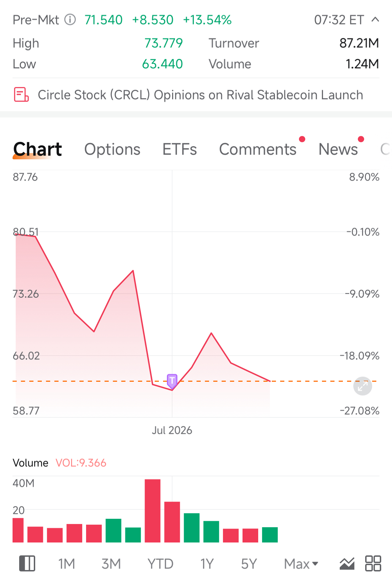The image size is (392, 577).
Task: Select the 1Y time range
Action: tap(207, 564)
